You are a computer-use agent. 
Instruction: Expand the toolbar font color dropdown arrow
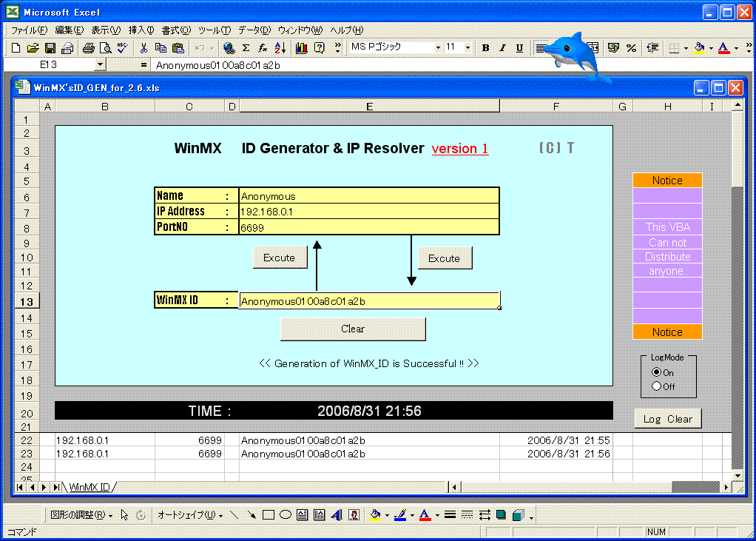click(736, 47)
